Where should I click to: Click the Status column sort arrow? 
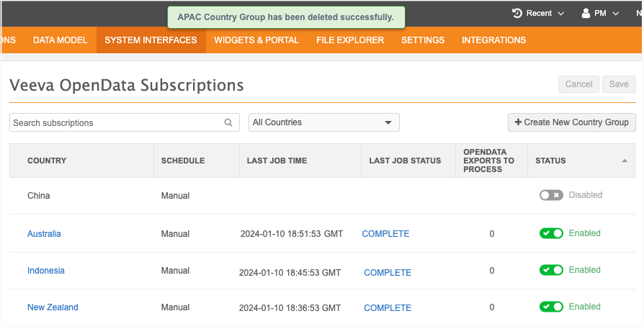(x=624, y=161)
